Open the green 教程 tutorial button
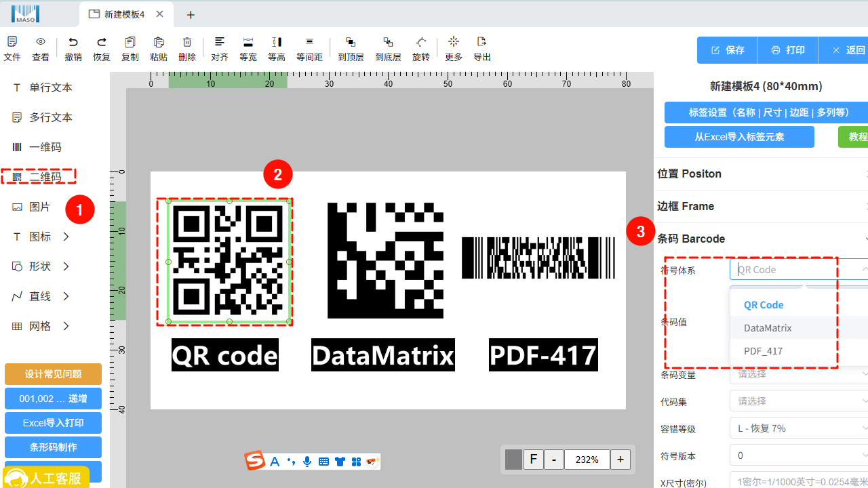 pyautogui.click(x=853, y=137)
